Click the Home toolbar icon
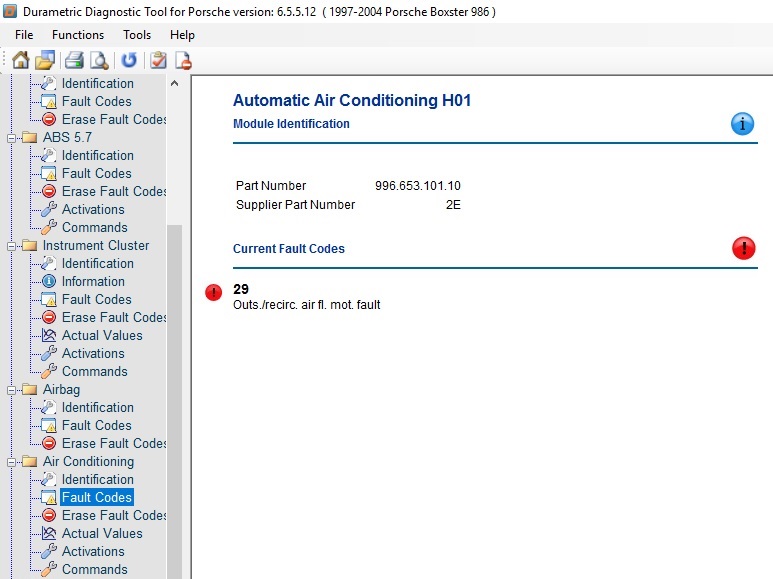The width and height of the screenshot is (773, 579). click(x=20, y=60)
